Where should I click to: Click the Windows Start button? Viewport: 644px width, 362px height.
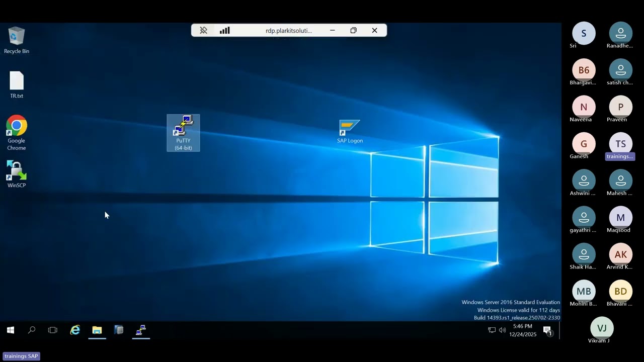pyautogui.click(x=10, y=330)
